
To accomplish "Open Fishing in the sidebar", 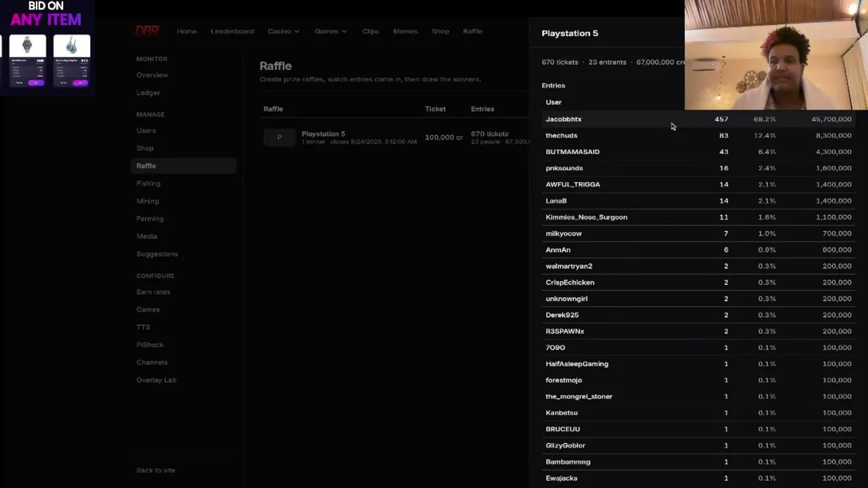I will pyautogui.click(x=149, y=184).
